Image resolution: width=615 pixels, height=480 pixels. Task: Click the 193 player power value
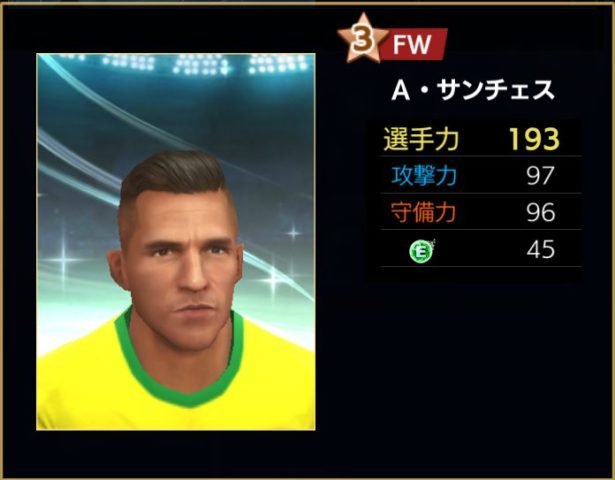coord(534,139)
